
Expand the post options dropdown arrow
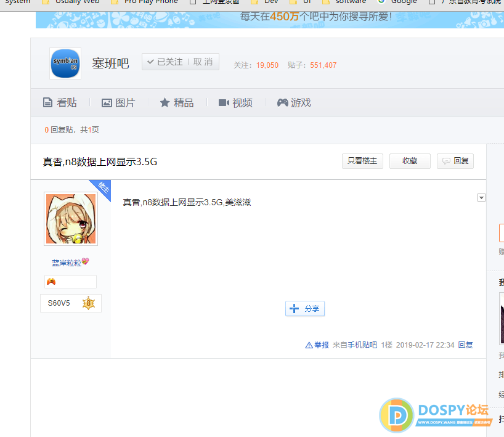[481, 198]
